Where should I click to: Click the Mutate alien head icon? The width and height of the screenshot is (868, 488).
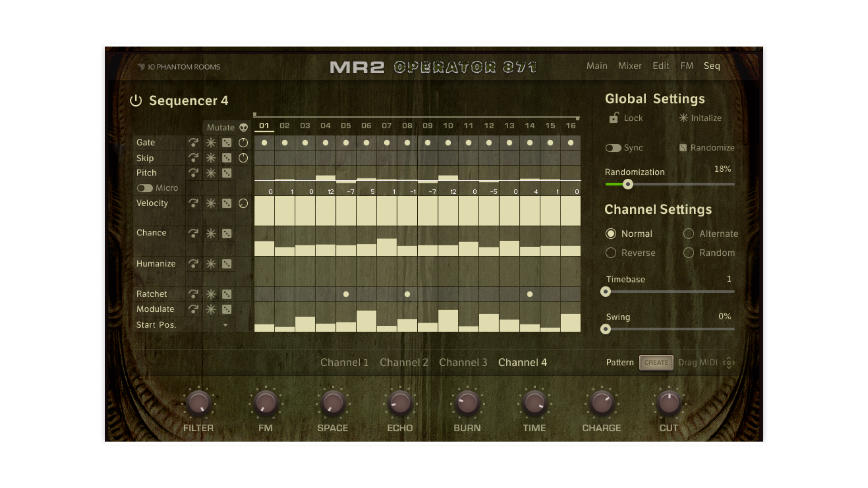click(x=244, y=127)
